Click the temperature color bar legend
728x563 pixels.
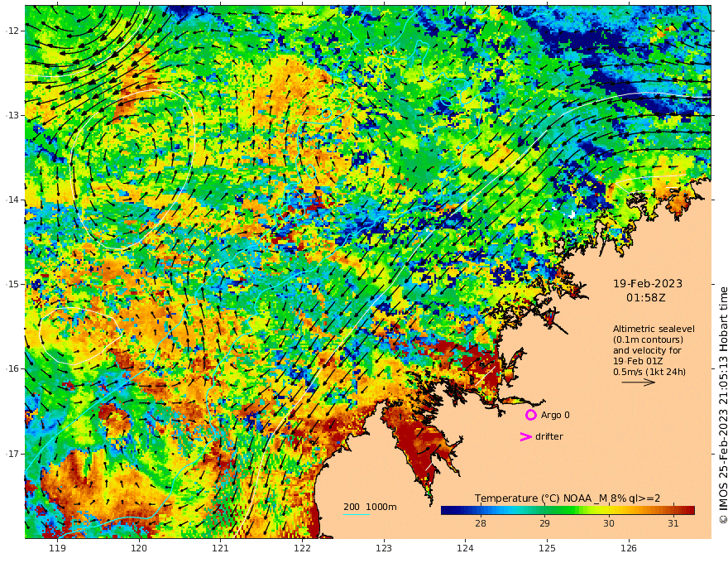(568, 511)
